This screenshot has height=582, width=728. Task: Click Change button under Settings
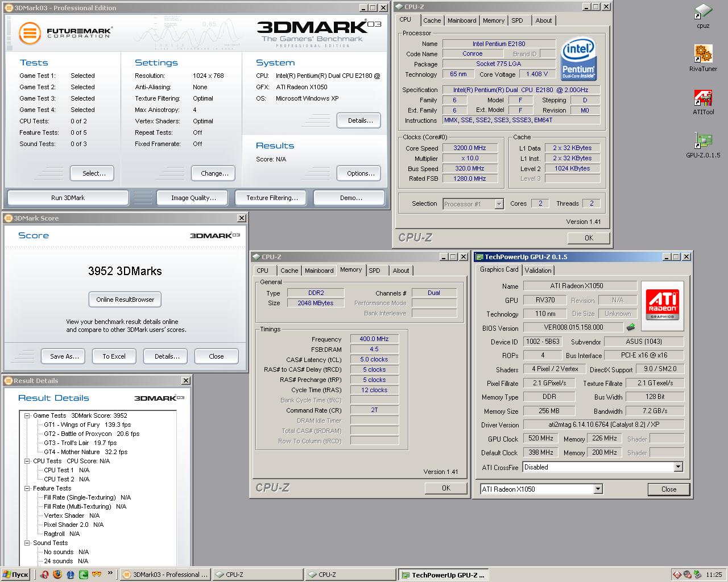tap(214, 173)
